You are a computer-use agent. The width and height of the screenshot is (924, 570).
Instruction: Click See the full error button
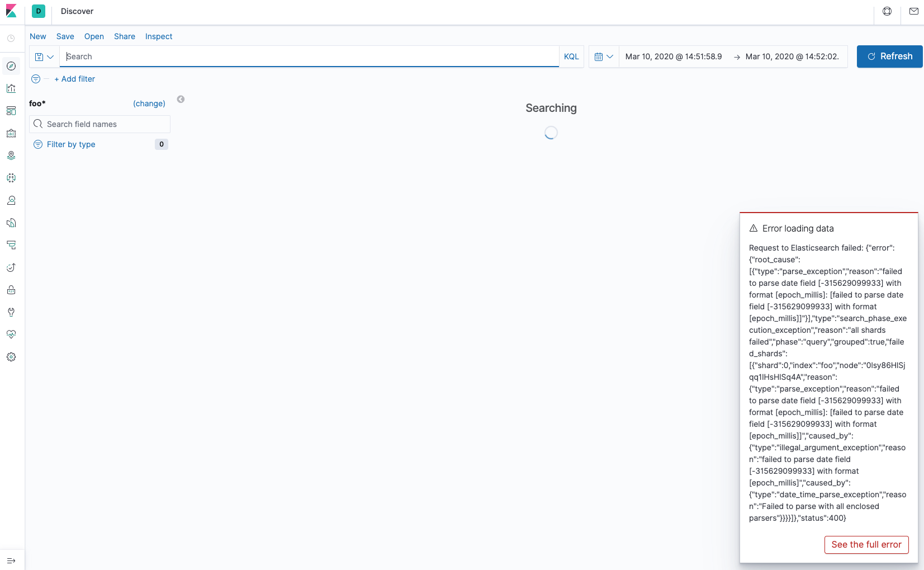coord(866,544)
